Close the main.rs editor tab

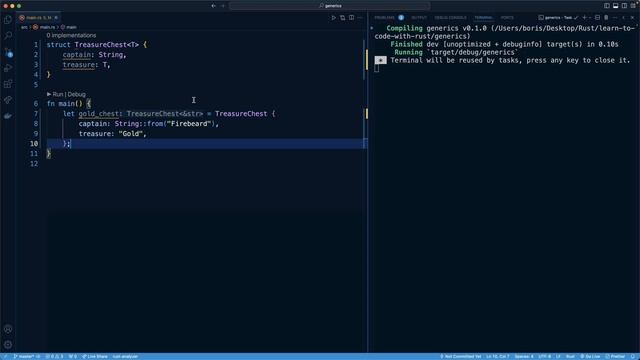(x=56, y=18)
